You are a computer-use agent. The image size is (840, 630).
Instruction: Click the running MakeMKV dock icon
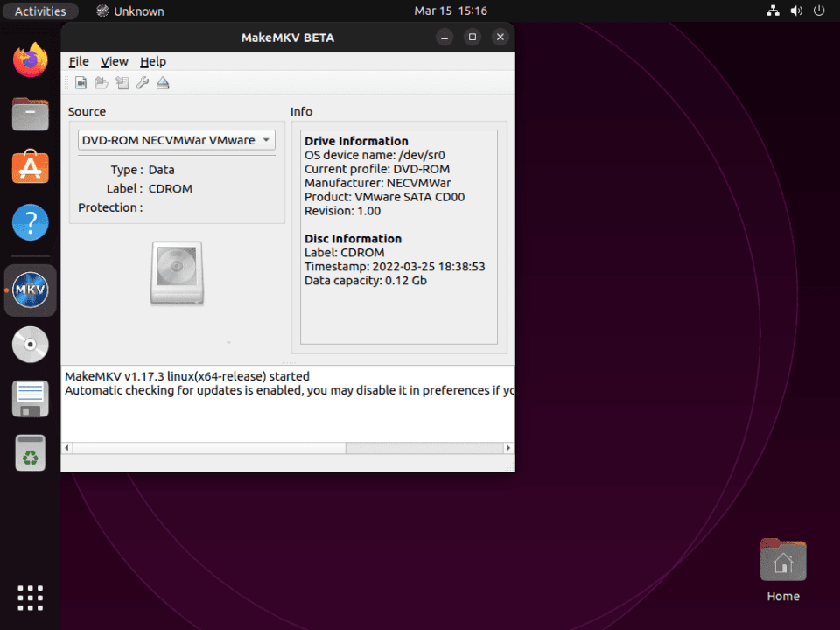30,290
